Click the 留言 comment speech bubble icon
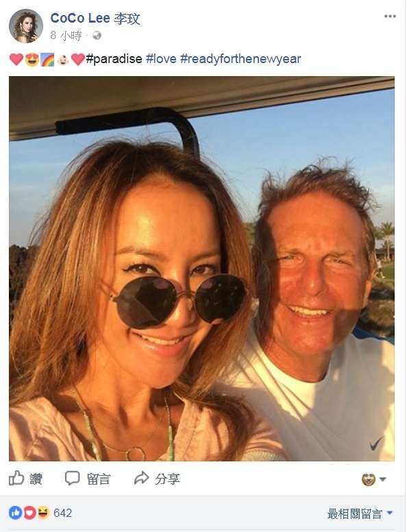The height and width of the screenshot is (532, 407). (72, 478)
